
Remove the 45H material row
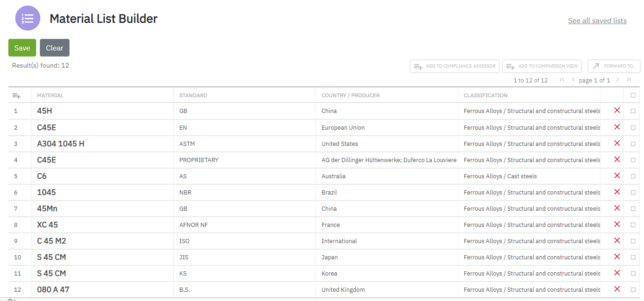617,111
